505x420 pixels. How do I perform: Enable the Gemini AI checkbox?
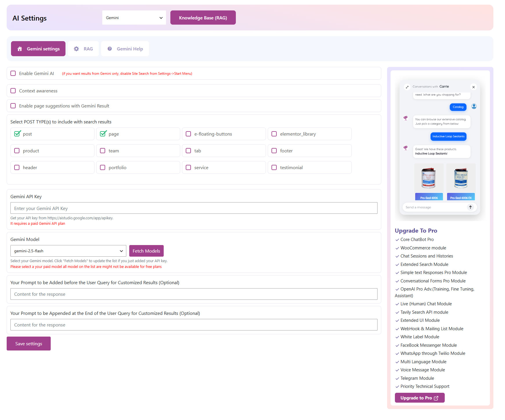point(13,73)
